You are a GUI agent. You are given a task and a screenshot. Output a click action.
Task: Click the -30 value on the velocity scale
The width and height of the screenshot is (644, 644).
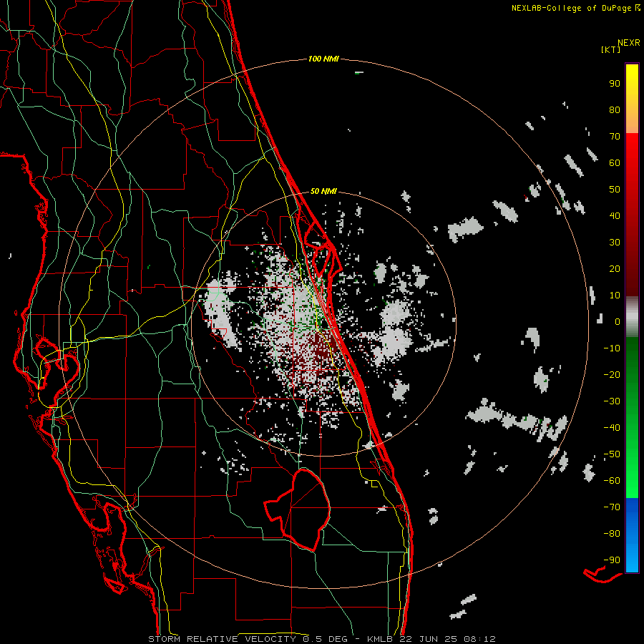tap(612, 401)
